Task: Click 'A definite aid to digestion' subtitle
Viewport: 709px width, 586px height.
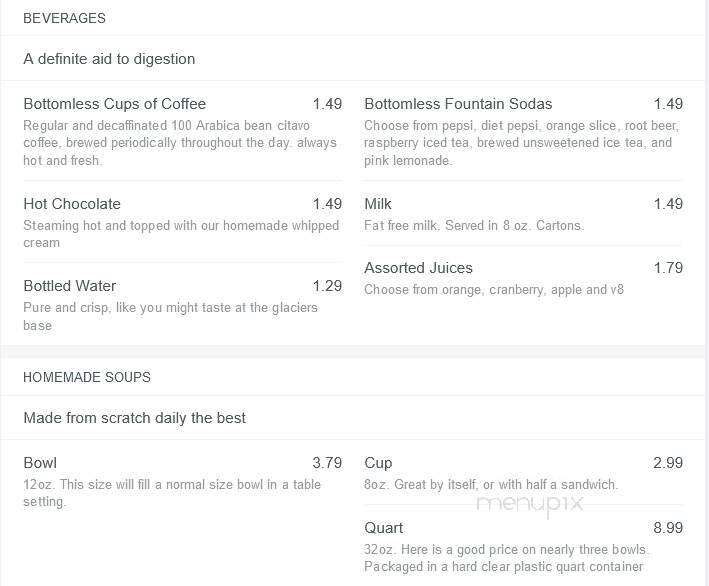Action: (109, 59)
